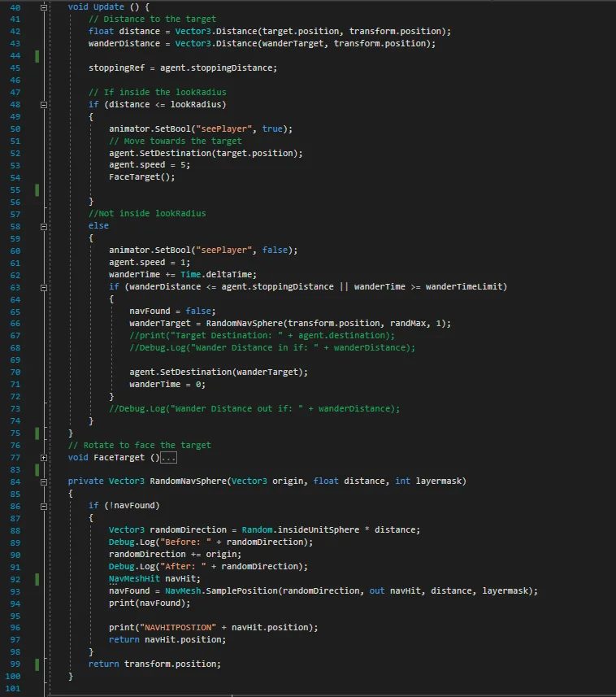The height and width of the screenshot is (697, 616).
Task: Click the '// Distance to the target' comment
Action: (152, 20)
